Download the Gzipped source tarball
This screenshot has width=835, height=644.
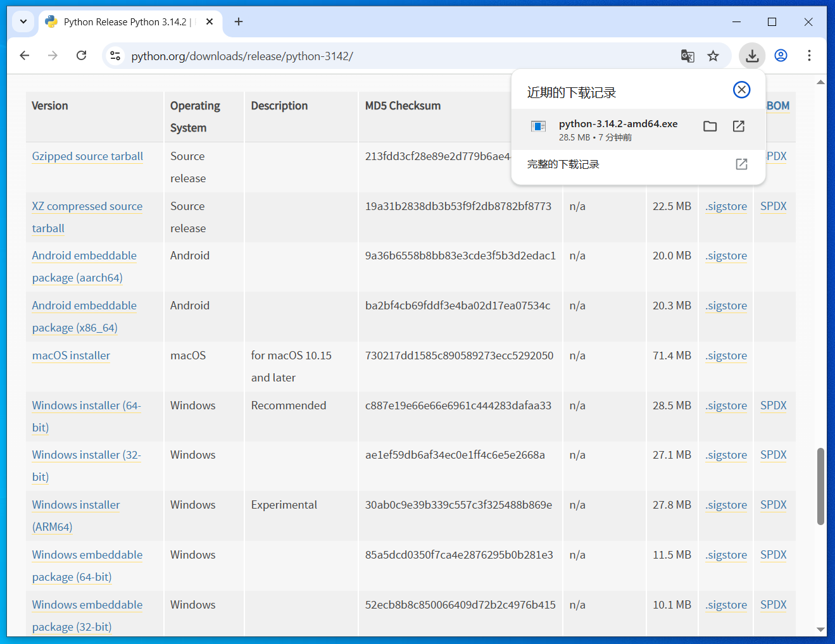[87, 156]
